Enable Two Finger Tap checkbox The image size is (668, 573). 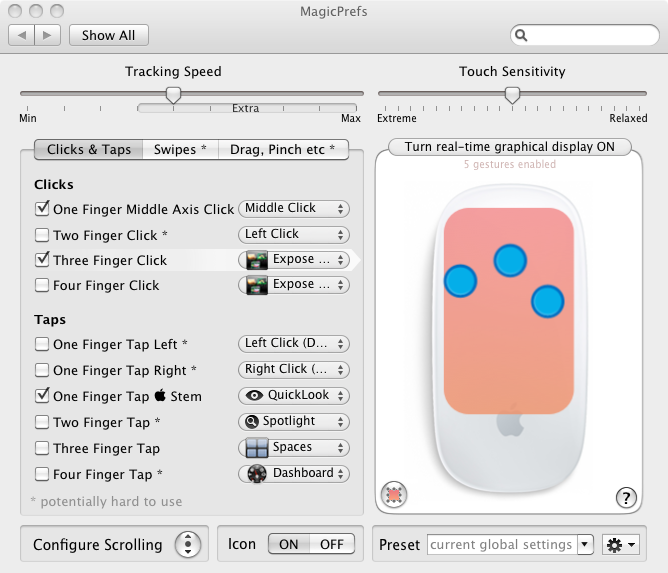[x=42, y=422]
